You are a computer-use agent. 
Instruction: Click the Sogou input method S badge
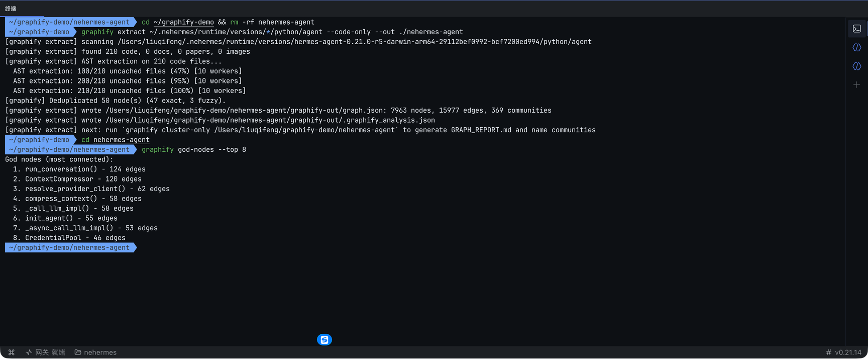point(324,340)
